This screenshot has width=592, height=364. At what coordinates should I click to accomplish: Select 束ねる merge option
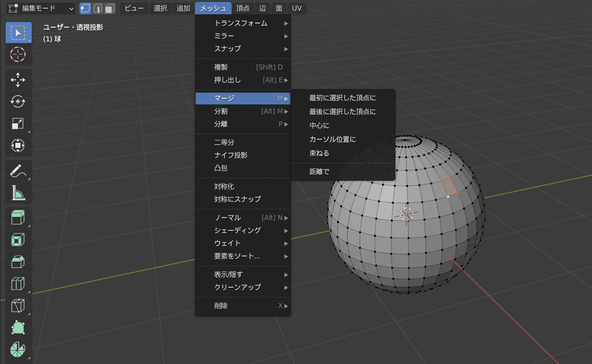343,154
